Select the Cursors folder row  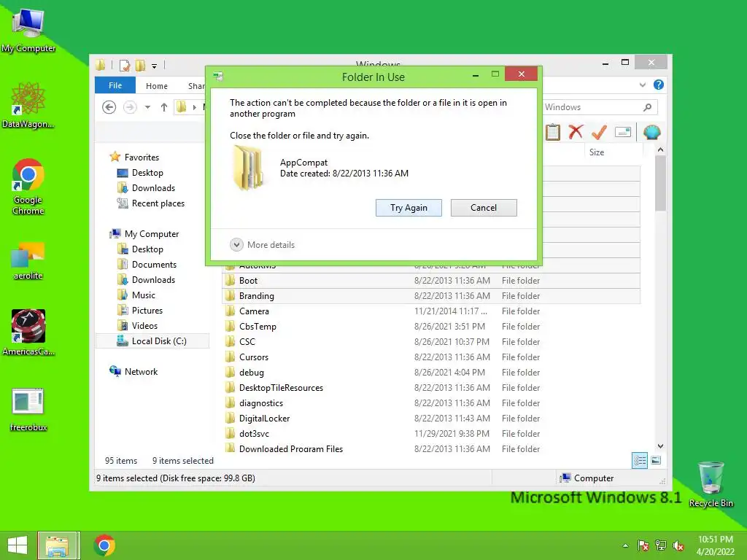[x=430, y=357]
